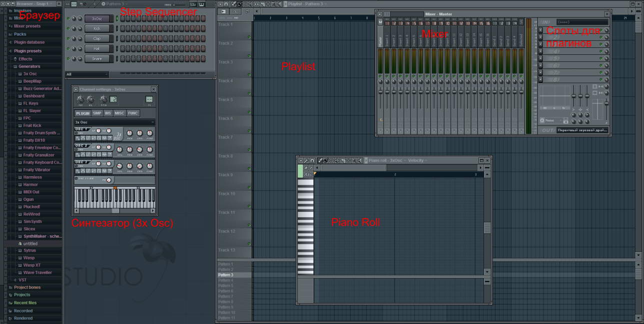Click the mute tool in Playlist toolbar
The width and height of the screenshot is (644, 324).
251,4
